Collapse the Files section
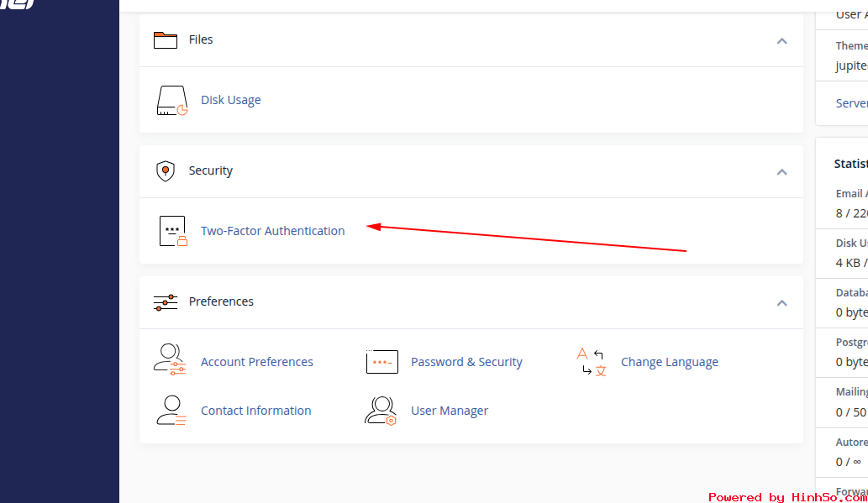868x503 pixels. [781, 40]
